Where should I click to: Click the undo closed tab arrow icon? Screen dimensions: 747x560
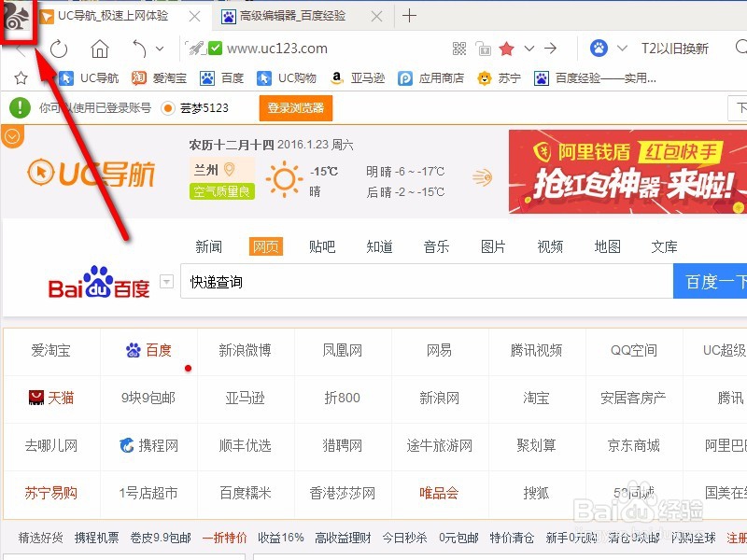pyautogui.click(x=139, y=49)
